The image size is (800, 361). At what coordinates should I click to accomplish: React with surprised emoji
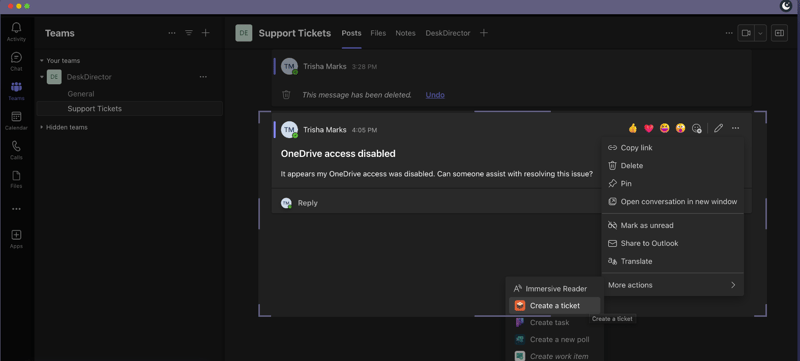coord(680,128)
